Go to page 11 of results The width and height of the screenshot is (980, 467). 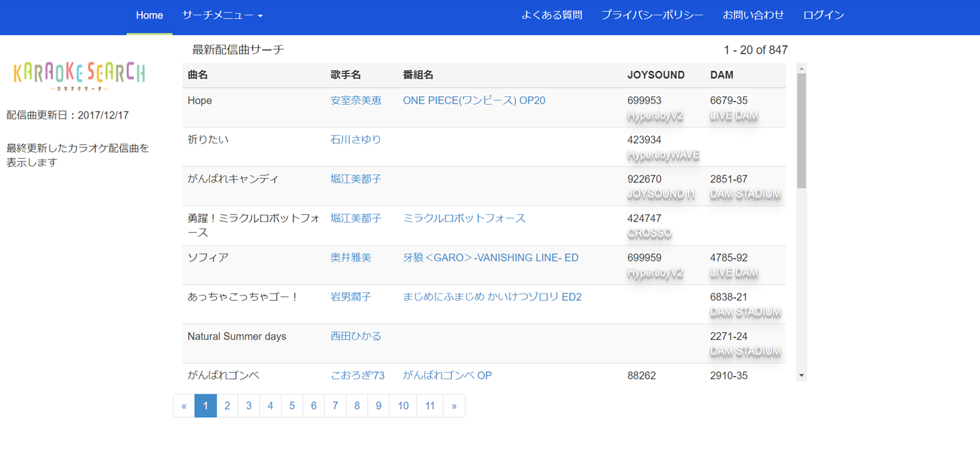(x=430, y=406)
